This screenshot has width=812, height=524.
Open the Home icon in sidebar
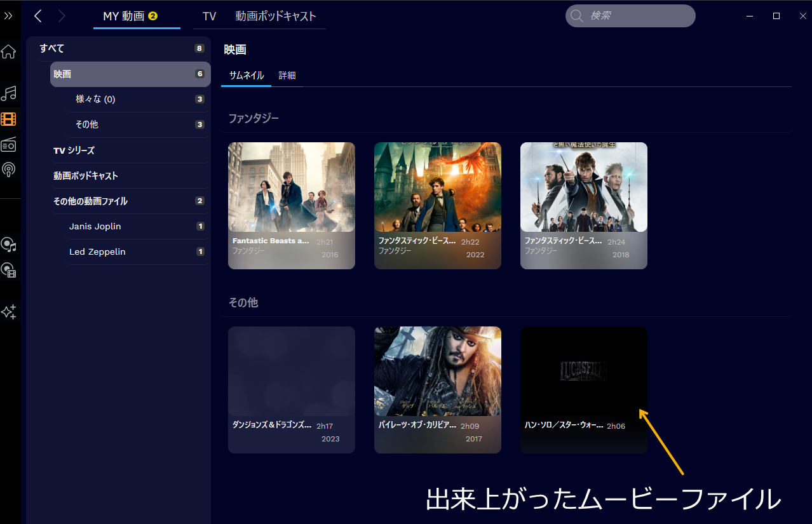tap(8, 51)
